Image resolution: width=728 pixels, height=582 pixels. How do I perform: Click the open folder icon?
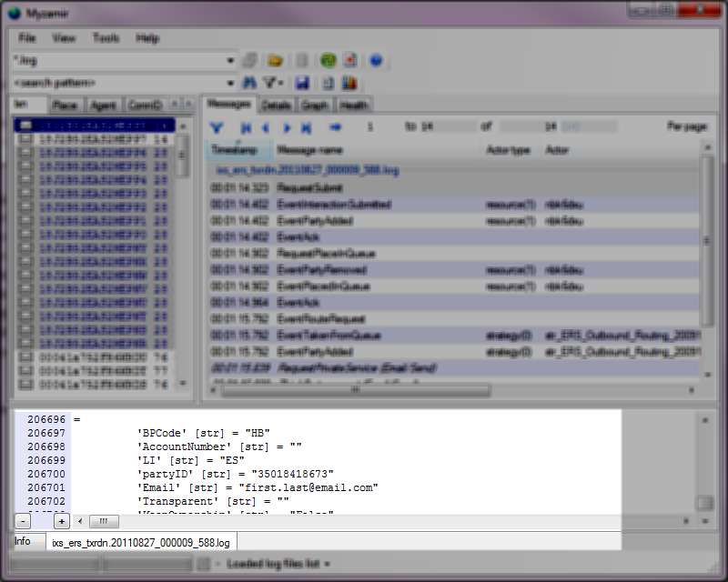point(274,61)
